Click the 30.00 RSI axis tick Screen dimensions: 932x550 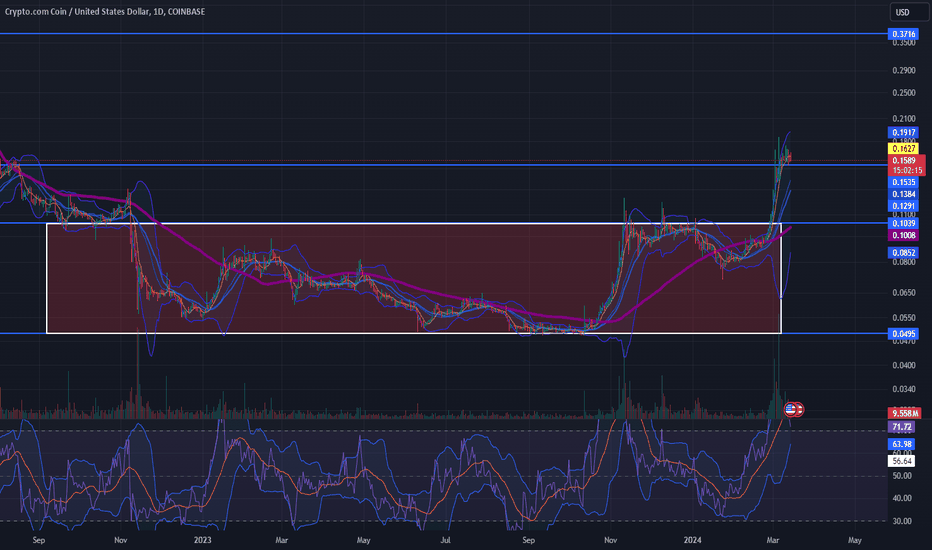[902, 521]
